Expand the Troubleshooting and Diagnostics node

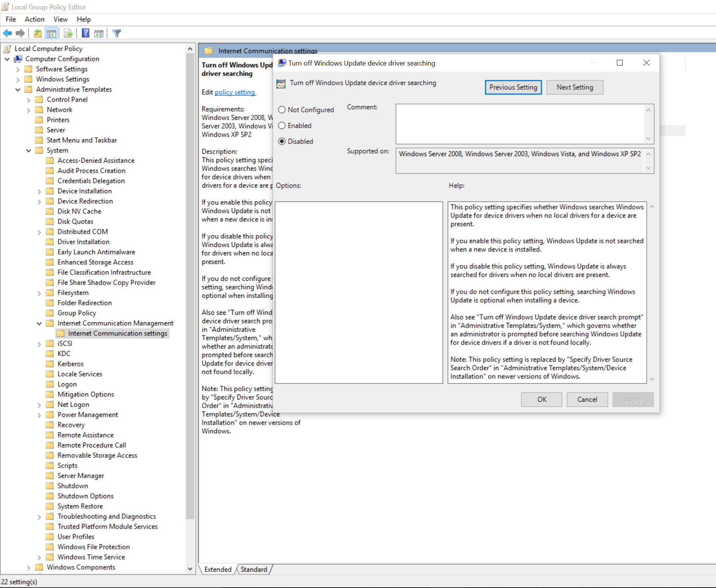[39, 517]
